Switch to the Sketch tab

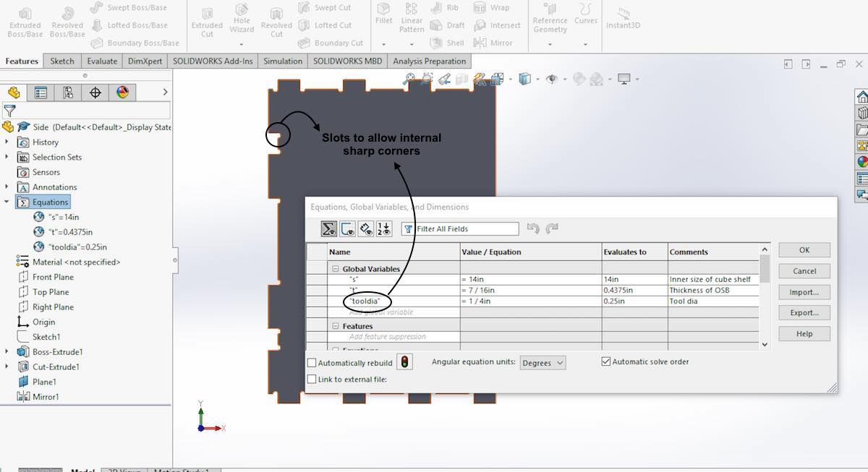62,61
